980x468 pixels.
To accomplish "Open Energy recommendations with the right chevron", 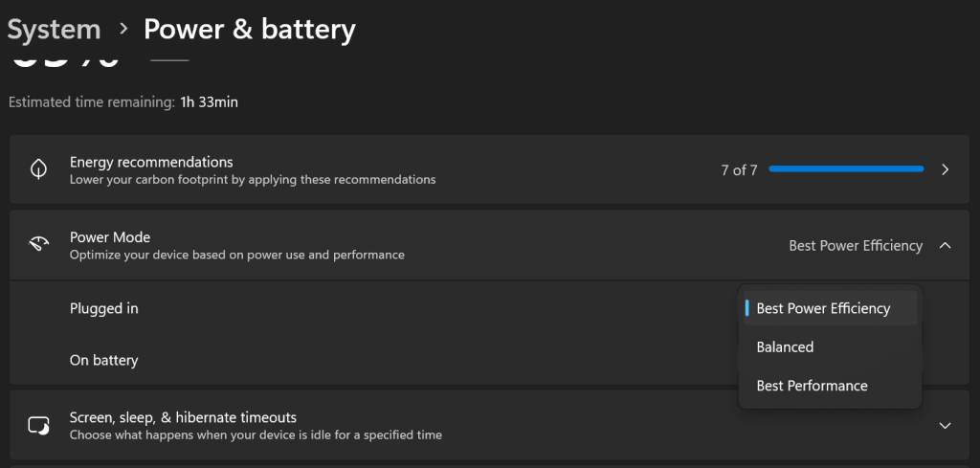I will 945,169.
